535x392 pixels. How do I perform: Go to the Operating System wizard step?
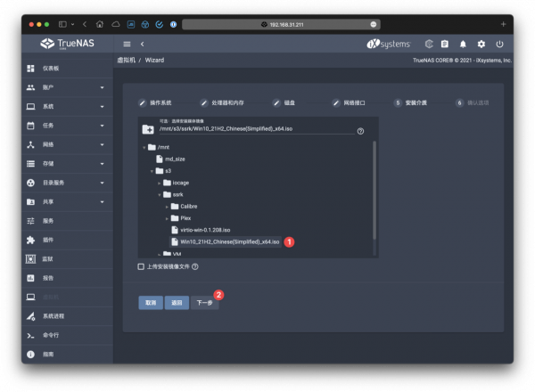pyautogui.click(x=155, y=103)
